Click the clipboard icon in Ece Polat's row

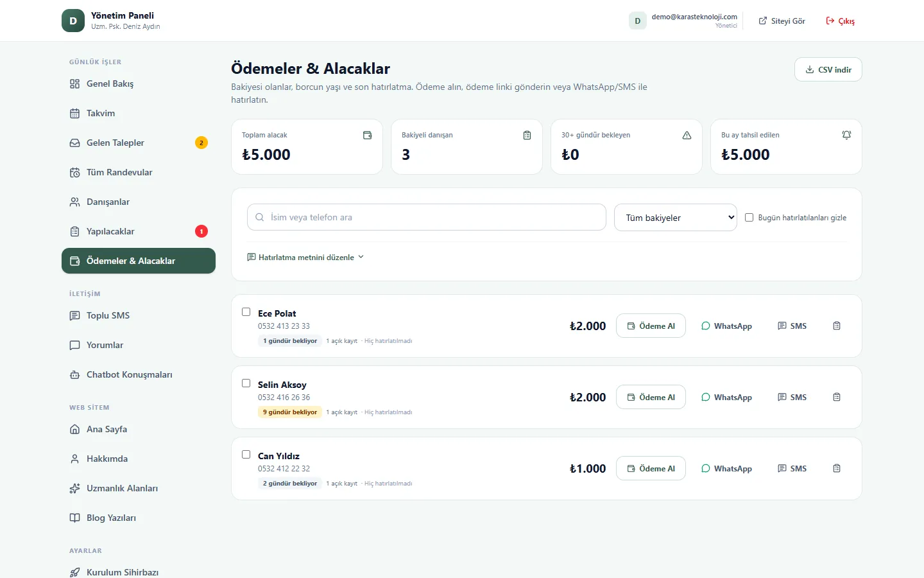point(837,326)
